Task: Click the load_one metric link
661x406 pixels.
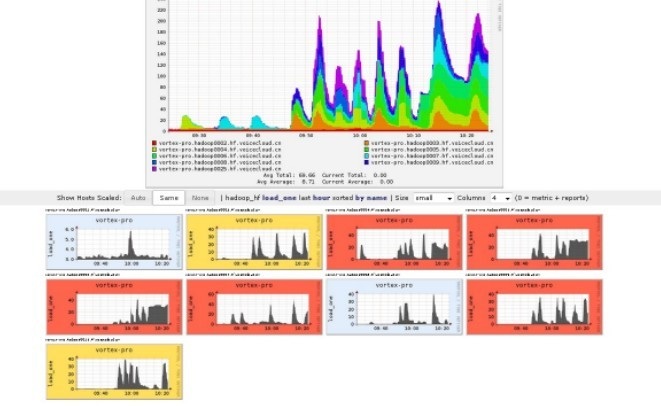Action: (x=279, y=198)
